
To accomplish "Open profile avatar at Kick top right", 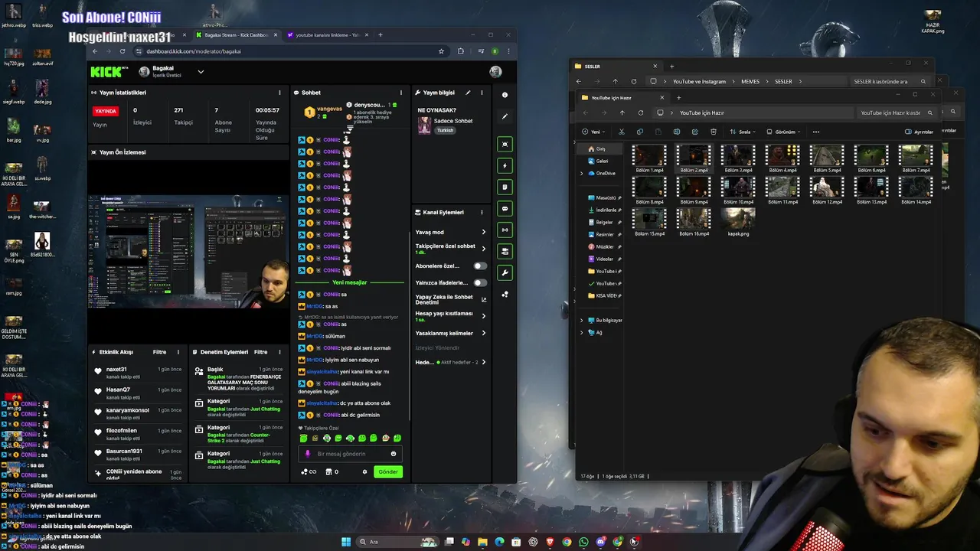I will coord(495,72).
